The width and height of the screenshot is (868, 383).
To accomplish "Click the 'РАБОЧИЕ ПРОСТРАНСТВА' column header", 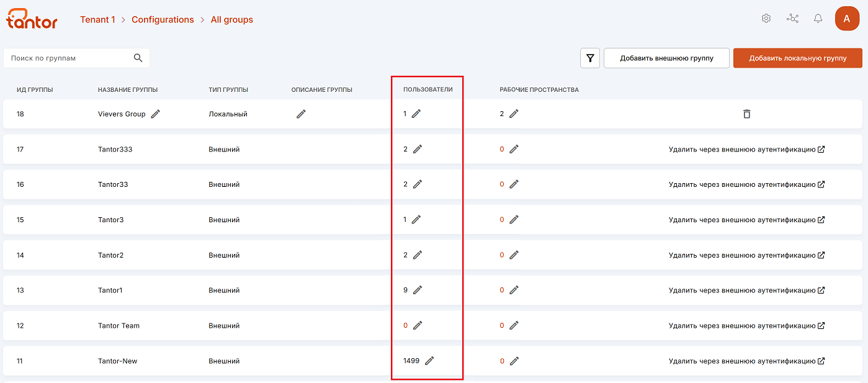I will (x=539, y=90).
